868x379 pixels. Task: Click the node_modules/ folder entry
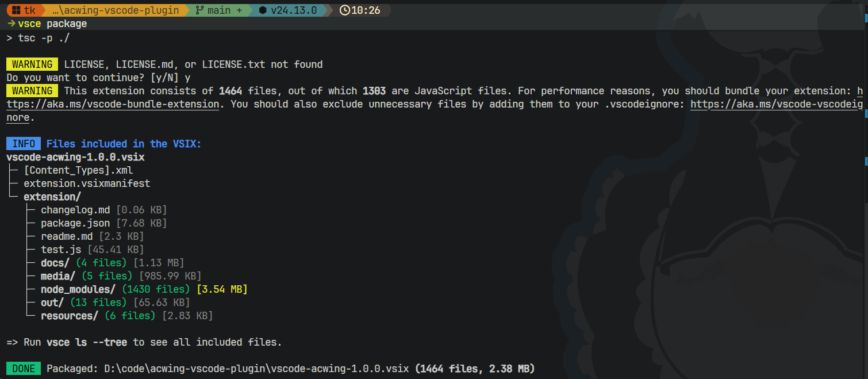tap(78, 289)
